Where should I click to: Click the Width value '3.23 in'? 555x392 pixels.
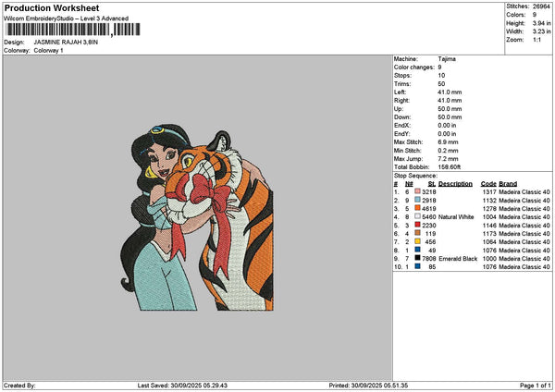541,31
